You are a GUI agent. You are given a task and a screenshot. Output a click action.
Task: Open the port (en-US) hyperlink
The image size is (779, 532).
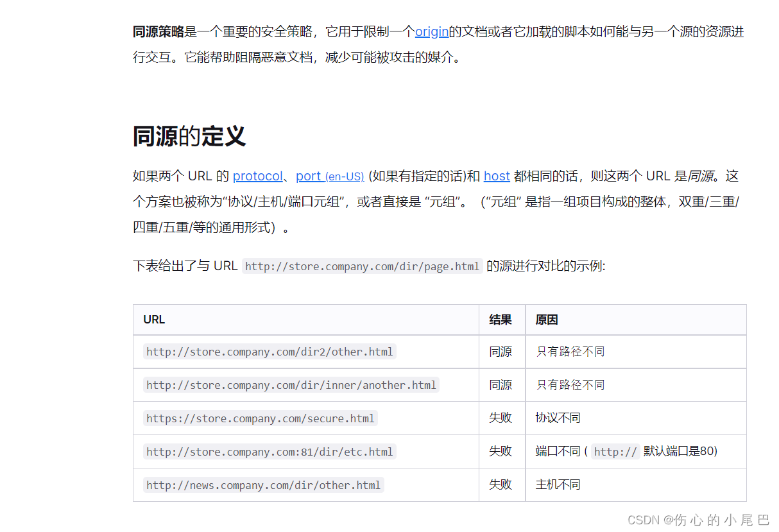click(x=330, y=176)
